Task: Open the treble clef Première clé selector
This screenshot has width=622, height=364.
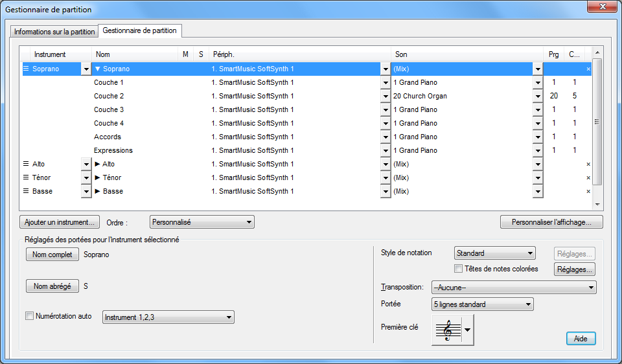Action: (452, 330)
